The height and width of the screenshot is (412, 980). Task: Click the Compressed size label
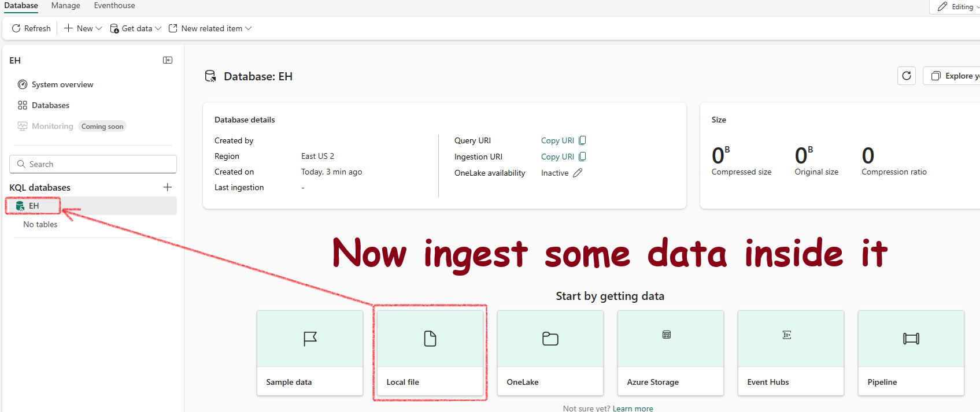click(741, 172)
